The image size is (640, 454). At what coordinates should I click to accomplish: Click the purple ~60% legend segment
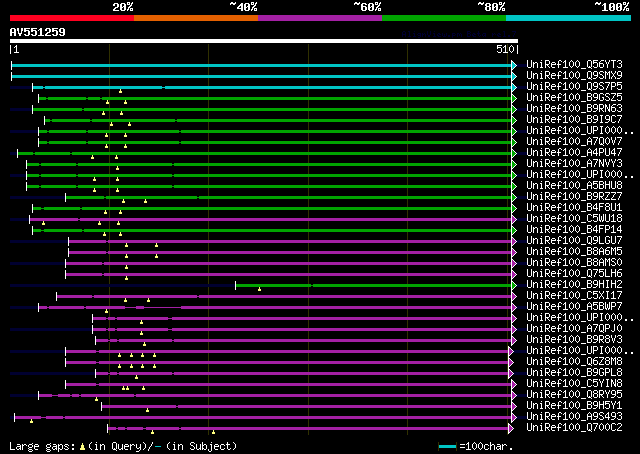(320, 18)
